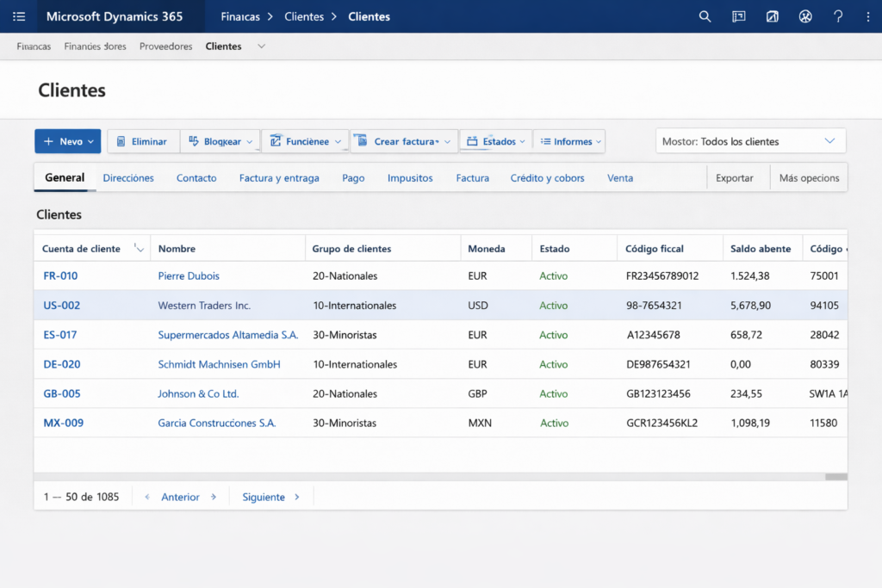
Task: Open customer account FR-010
Action: tap(60, 276)
